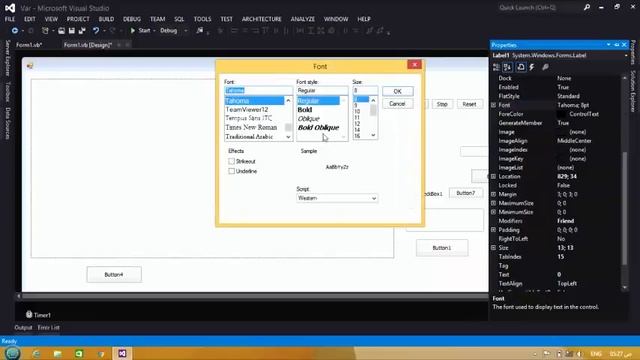Viewport: 640px width, 360px height.
Task: Click Button7 on the form designer
Action: (x=466, y=193)
